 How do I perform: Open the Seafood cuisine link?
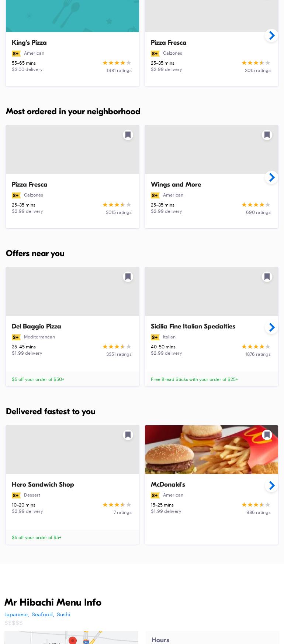[42, 614]
